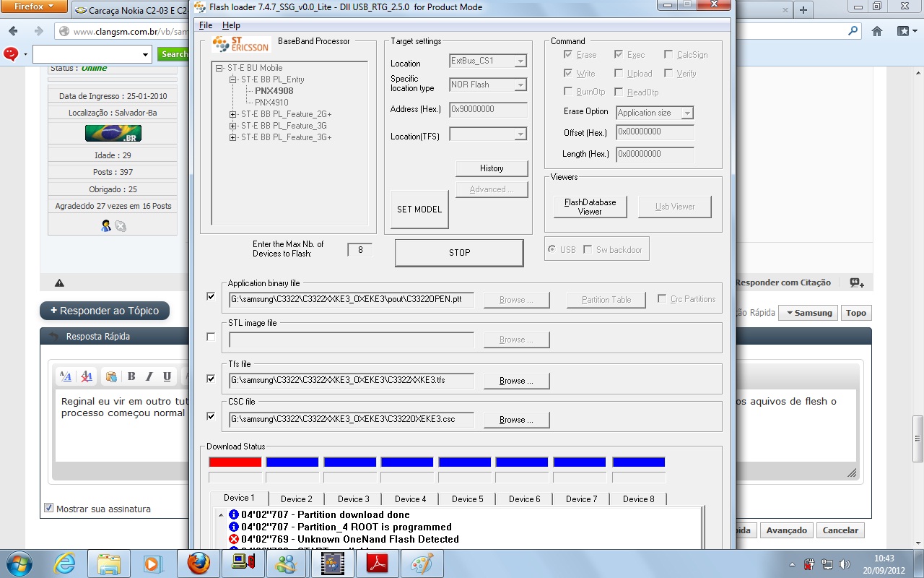Switch to the Device 2 tab

click(297, 499)
